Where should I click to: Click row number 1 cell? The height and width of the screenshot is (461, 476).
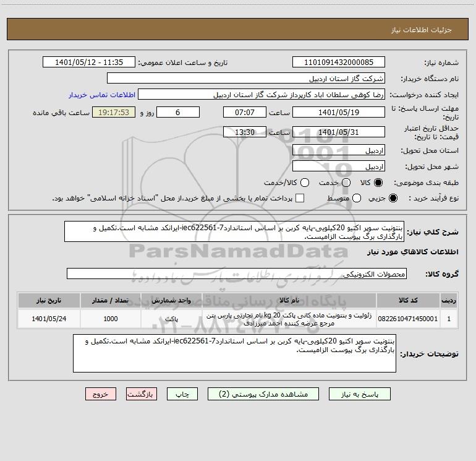[x=449, y=319]
